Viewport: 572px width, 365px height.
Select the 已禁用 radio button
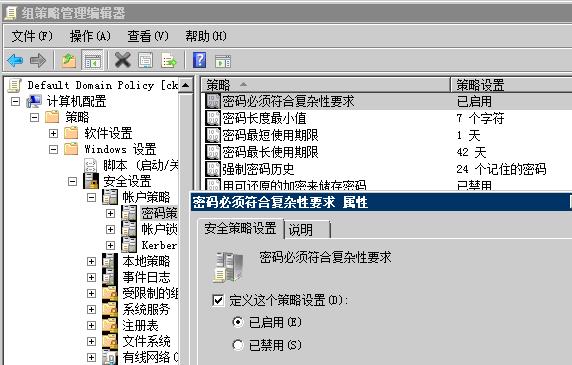[238, 345]
